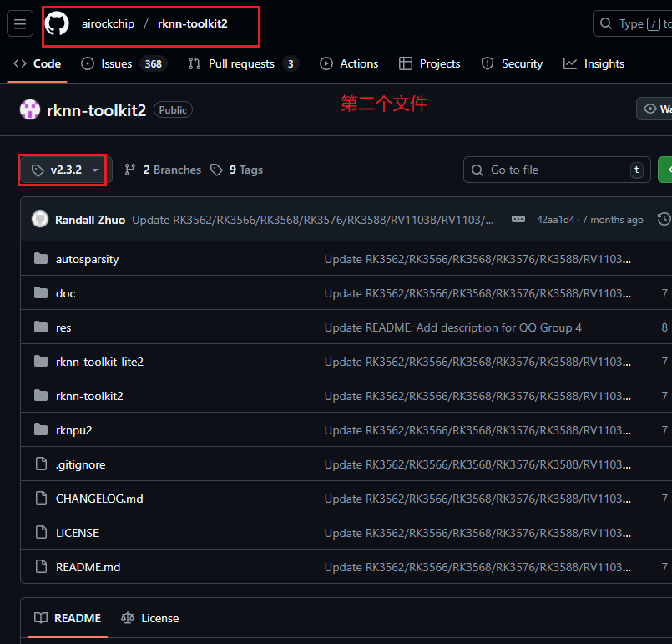
Task: Open the CHANGELOG.md file
Action: click(x=99, y=499)
